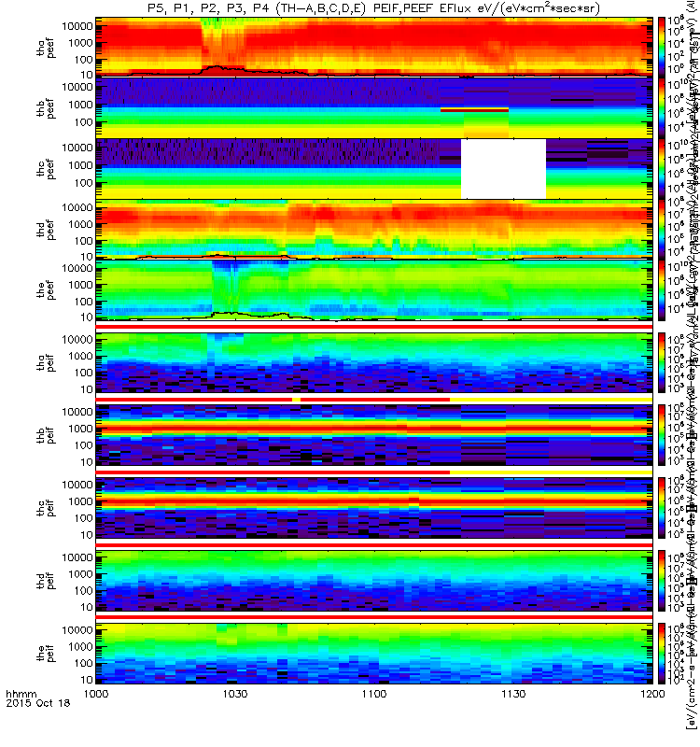Click the 1130 time-axis label
This screenshot has width=700, height=747.
coord(513,694)
